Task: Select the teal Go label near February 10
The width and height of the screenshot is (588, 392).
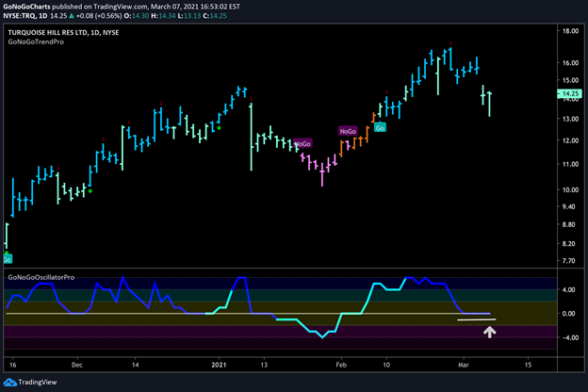Action: tap(380, 127)
